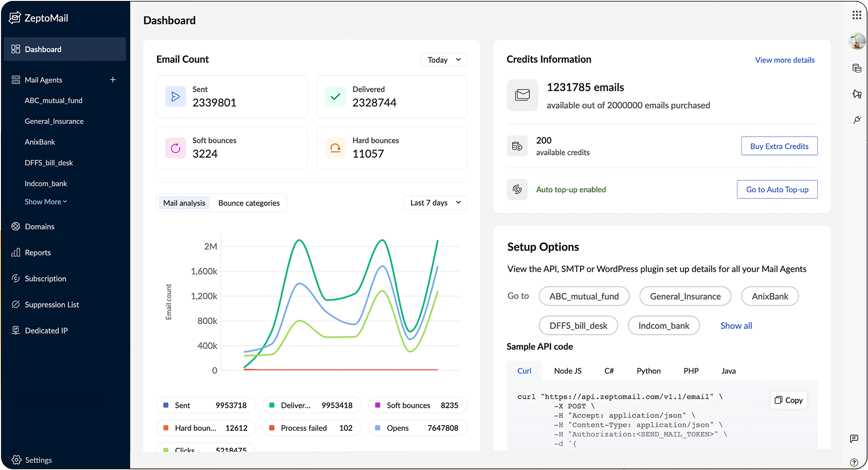This screenshot has width=868, height=470.
Task: Open the user profile avatar
Action: point(857,42)
